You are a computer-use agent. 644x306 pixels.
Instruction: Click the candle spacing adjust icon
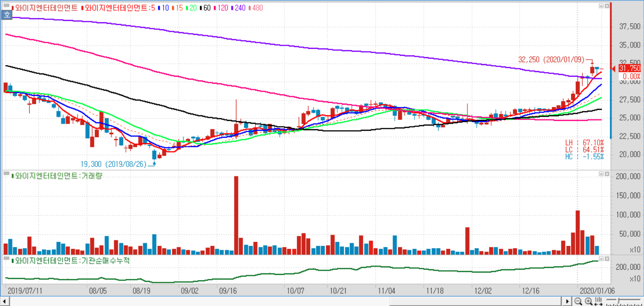[x=598, y=301]
